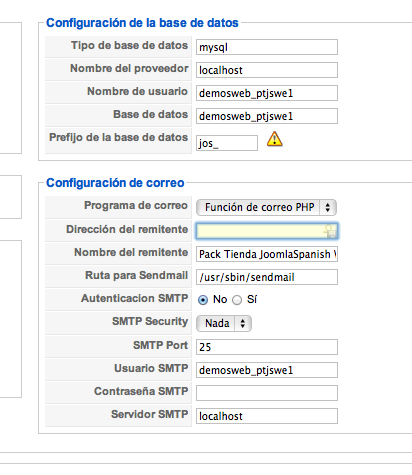The height and width of the screenshot is (475, 412).
Task: Click the Contraseña SMTP field
Action: pos(267,393)
